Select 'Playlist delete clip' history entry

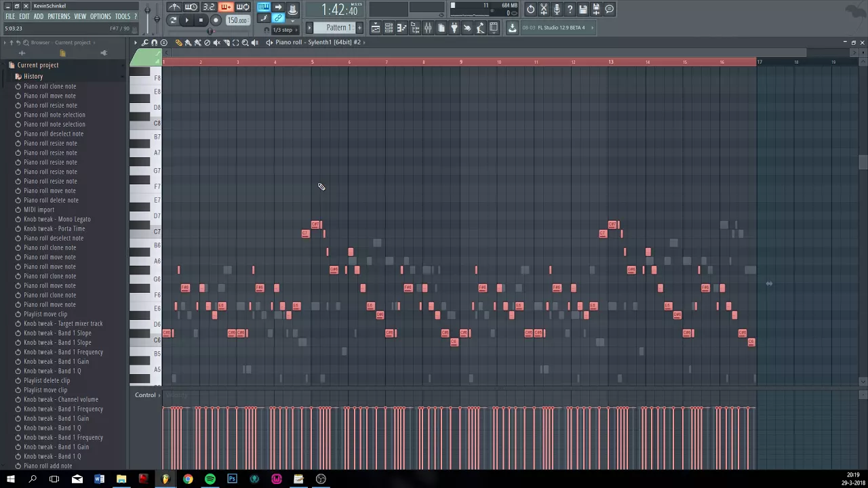pyautogui.click(x=47, y=380)
